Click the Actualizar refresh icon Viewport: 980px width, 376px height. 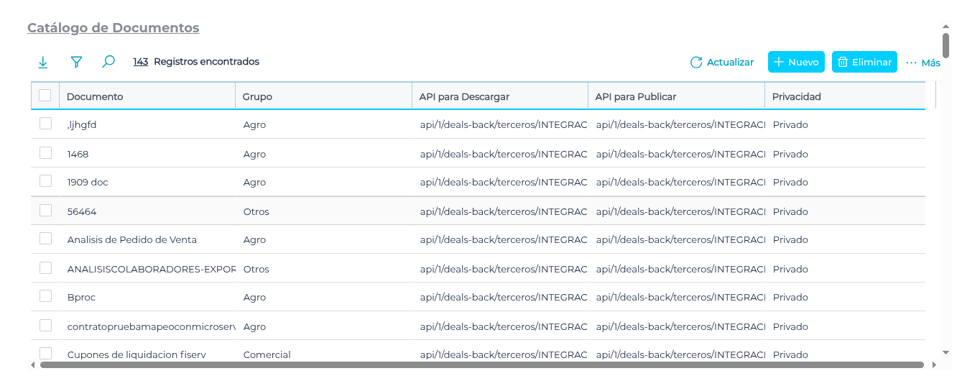click(x=695, y=63)
